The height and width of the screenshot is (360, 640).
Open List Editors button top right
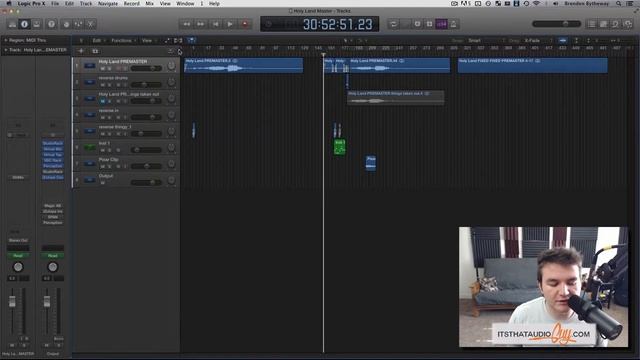592,24
